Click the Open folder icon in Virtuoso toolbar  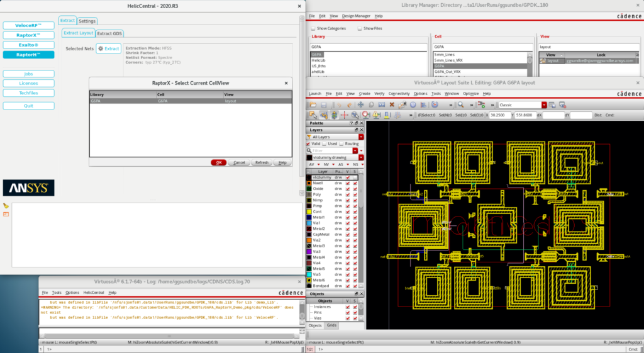click(x=313, y=105)
